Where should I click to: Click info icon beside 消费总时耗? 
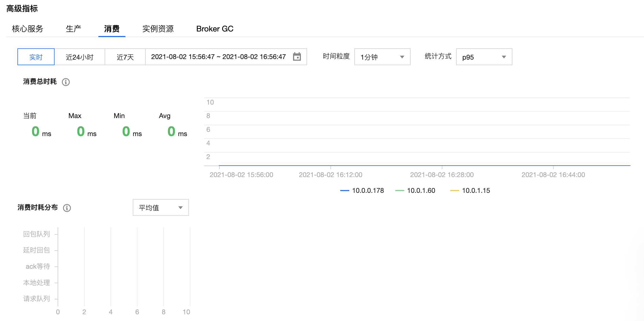[x=66, y=82]
